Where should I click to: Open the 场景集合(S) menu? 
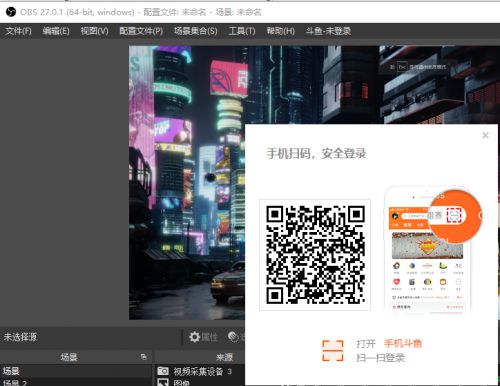coord(196,31)
